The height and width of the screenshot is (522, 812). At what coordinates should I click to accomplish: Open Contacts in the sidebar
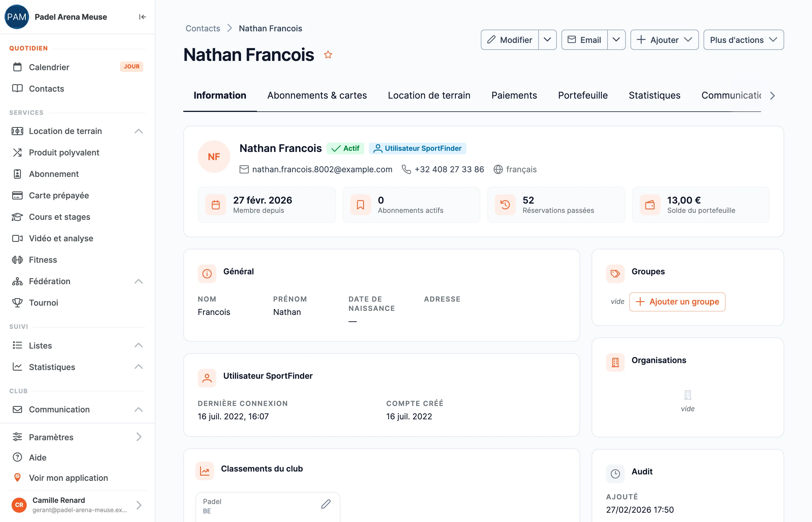(78, 88)
